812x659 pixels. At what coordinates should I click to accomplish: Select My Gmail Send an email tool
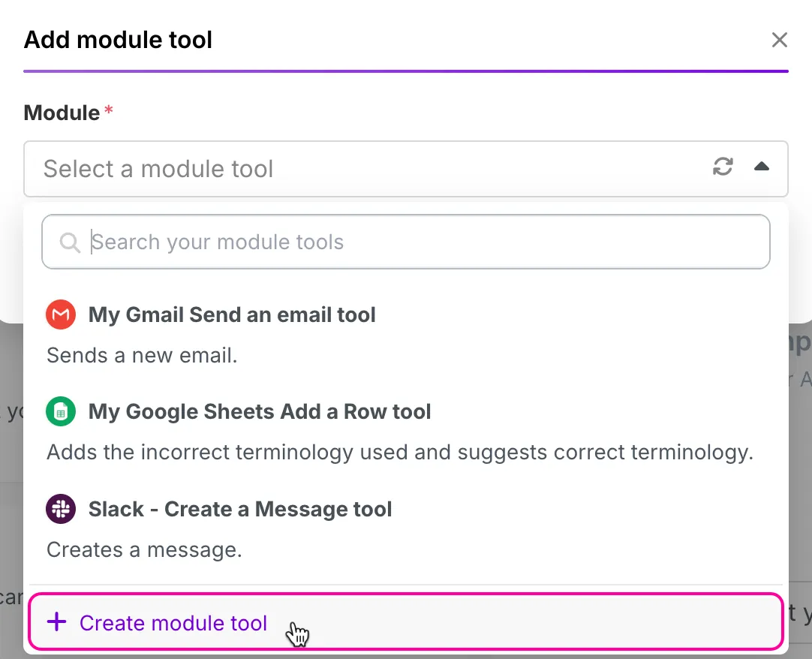pos(405,334)
